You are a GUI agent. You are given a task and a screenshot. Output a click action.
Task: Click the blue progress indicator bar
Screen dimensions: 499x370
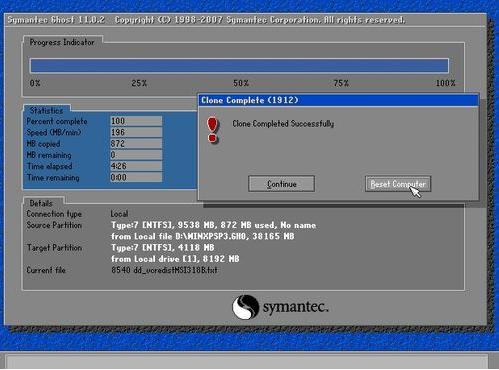tap(239, 66)
